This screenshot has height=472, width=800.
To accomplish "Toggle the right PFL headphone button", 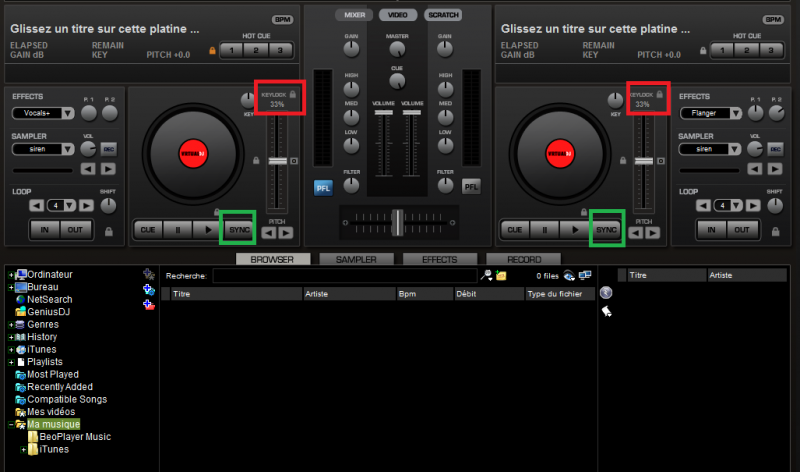I will coord(471,187).
